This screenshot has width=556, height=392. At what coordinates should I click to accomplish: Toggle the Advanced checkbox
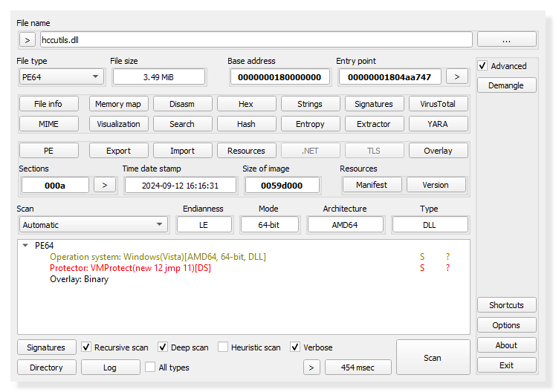483,66
